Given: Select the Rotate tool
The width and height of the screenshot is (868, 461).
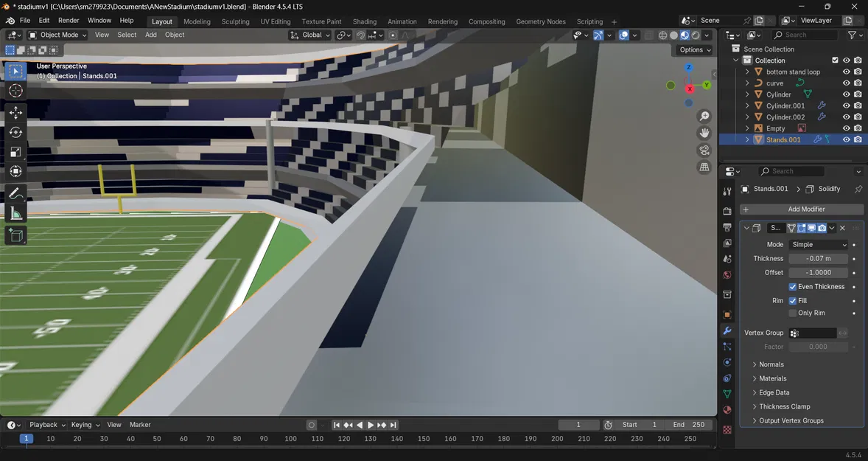Looking at the screenshot, I should click(x=15, y=133).
